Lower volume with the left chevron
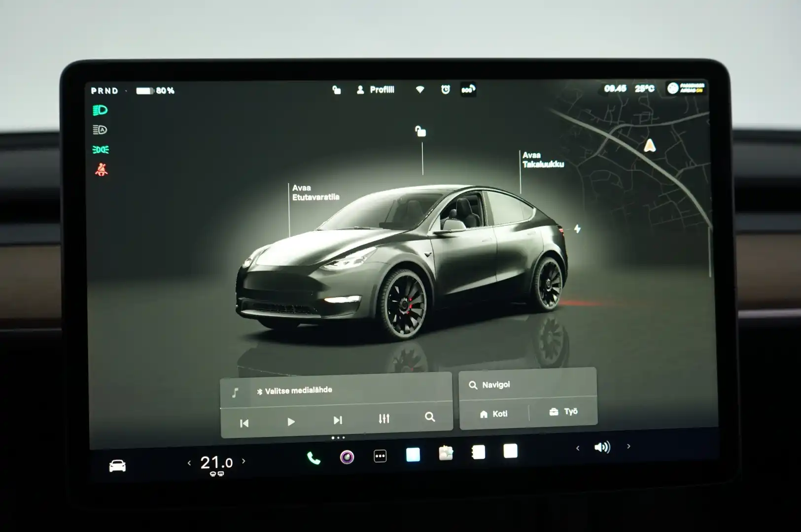 tap(578, 448)
